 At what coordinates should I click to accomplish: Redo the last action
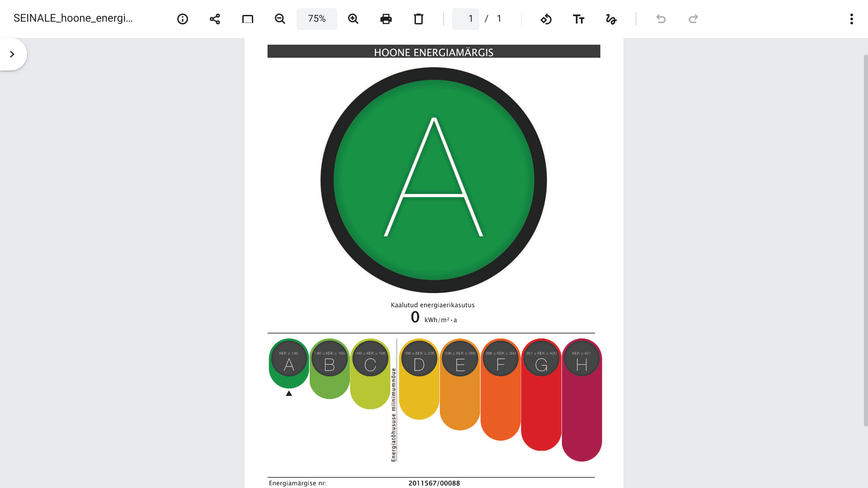click(693, 19)
